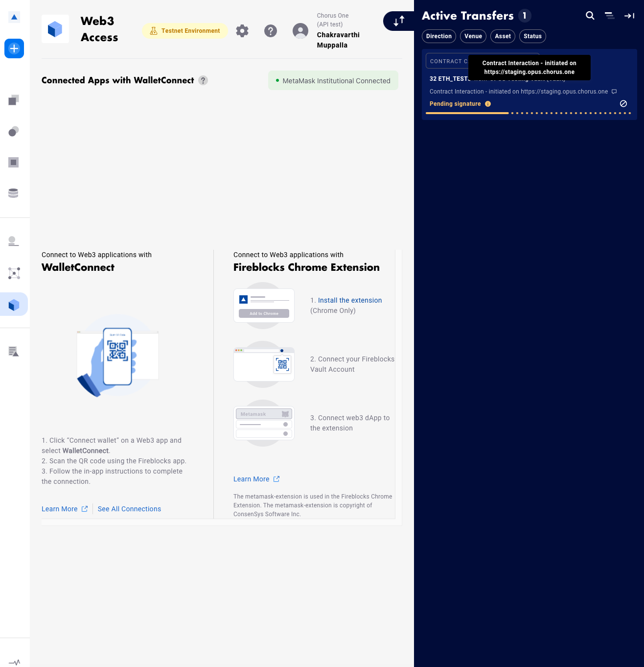Screen dimensions: 644x667
Task: Click the WalletConnect phone QR illustration
Action: (x=117, y=356)
